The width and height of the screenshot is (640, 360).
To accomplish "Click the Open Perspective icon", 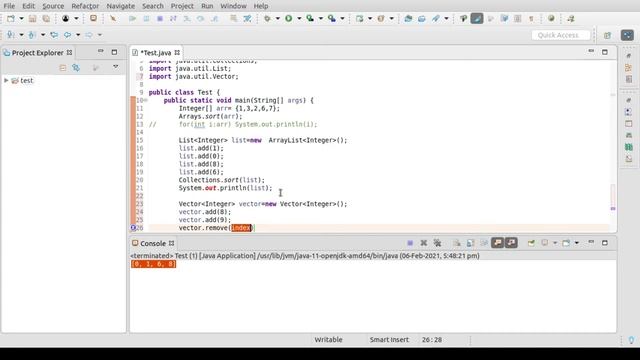I will [607, 35].
